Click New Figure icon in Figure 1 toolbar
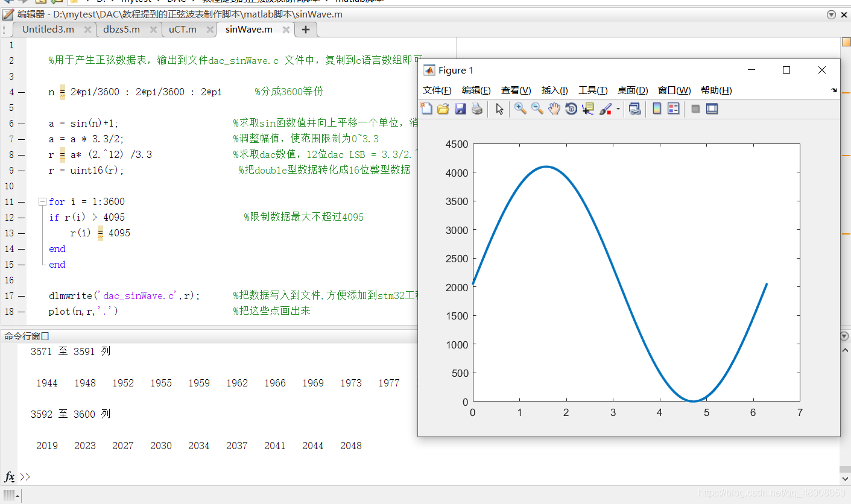 pos(426,109)
